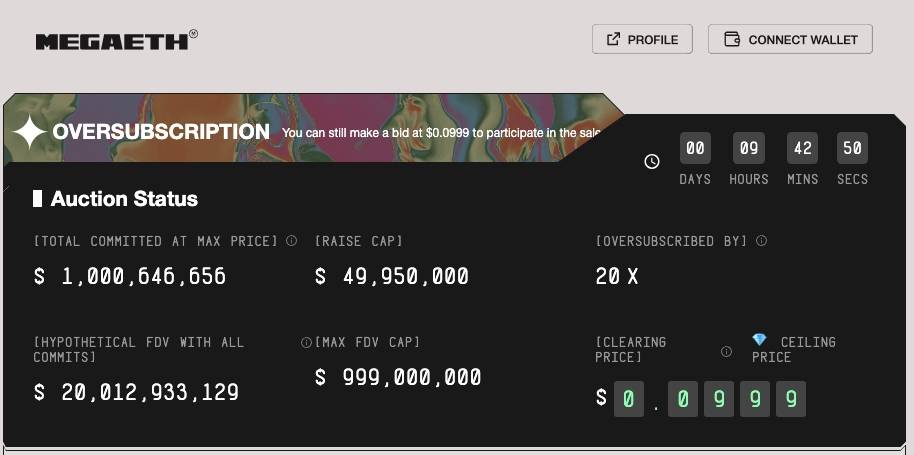Click info icon beside Hypothetical FDV label
The height and width of the screenshot is (455, 914).
click(306, 342)
